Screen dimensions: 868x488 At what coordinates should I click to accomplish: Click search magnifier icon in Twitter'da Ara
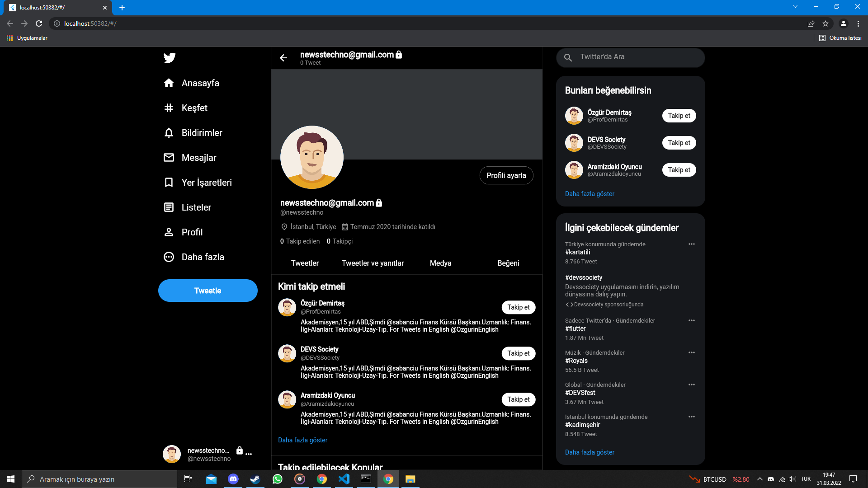(x=568, y=57)
